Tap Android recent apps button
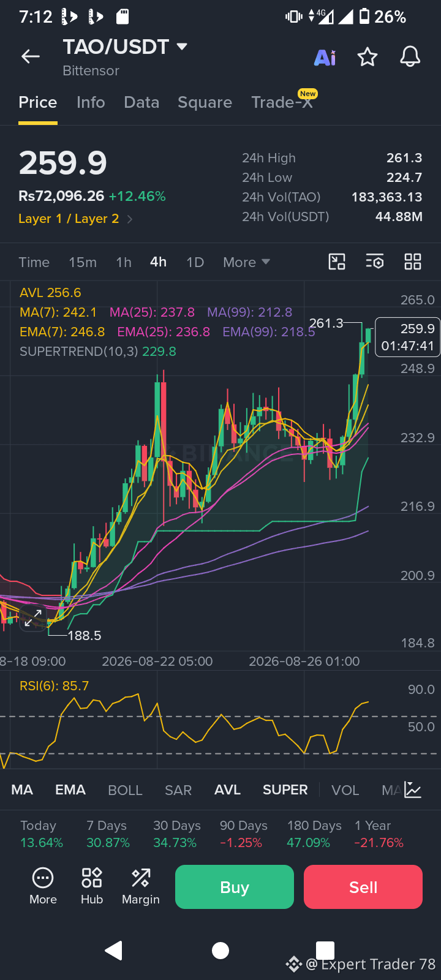 click(x=325, y=951)
